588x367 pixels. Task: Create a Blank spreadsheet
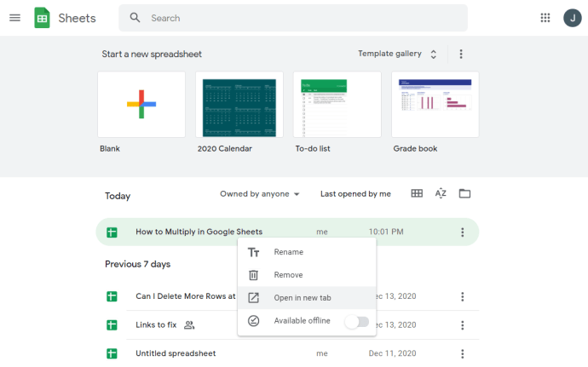141,104
